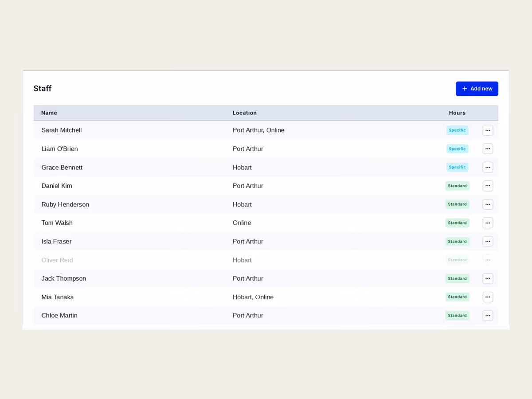Click the Location column header
The width and height of the screenshot is (532, 399).
pyautogui.click(x=245, y=113)
